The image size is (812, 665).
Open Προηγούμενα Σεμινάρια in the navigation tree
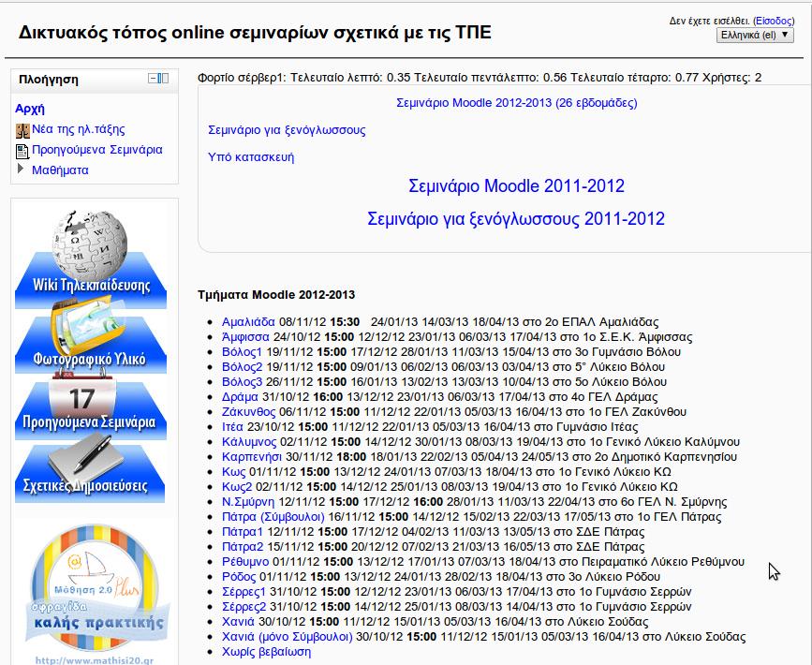96,150
